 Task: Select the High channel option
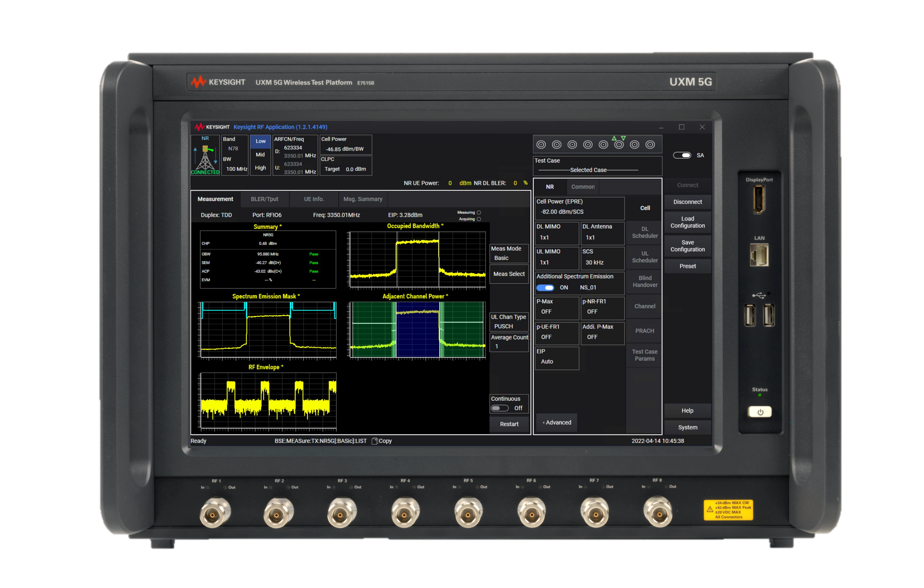click(x=261, y=168)
